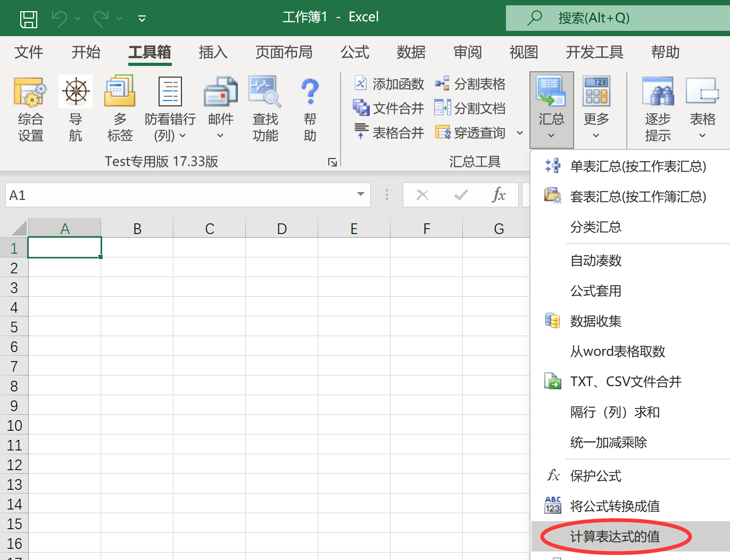
Task: Open the Name Box dropdown arrow
Action: tap(361, 195)
